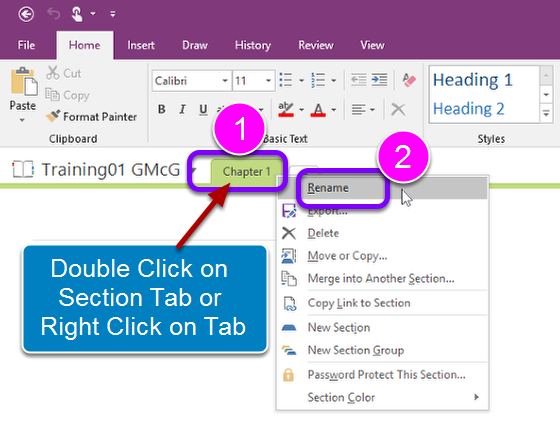Click Section Color submenu arrow
Viewport: 560px width, 441px height.
476,397
